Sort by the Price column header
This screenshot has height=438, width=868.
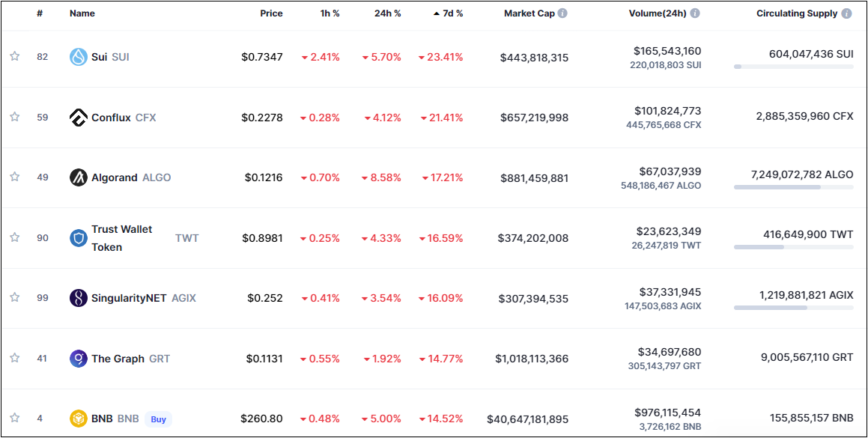(x=271, y=13)
